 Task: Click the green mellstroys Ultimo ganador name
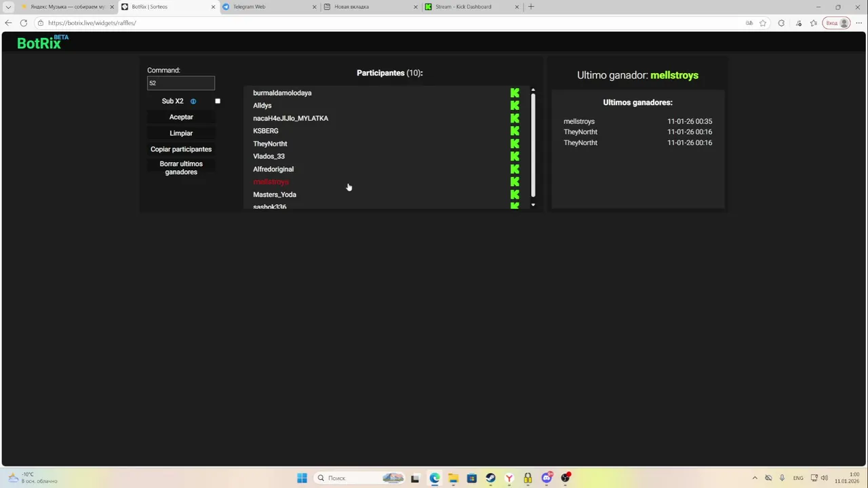[674, 75]
